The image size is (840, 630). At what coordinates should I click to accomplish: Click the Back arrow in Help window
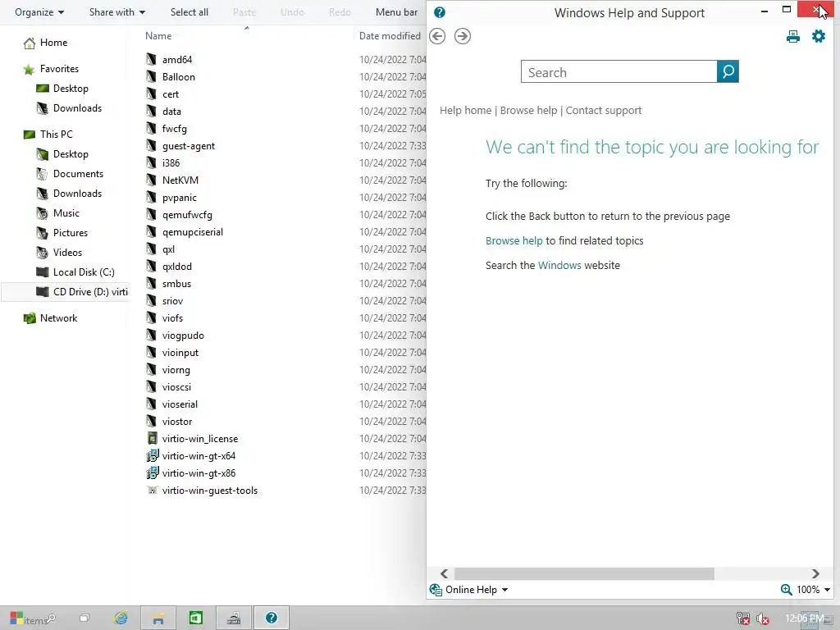point(437,36)
